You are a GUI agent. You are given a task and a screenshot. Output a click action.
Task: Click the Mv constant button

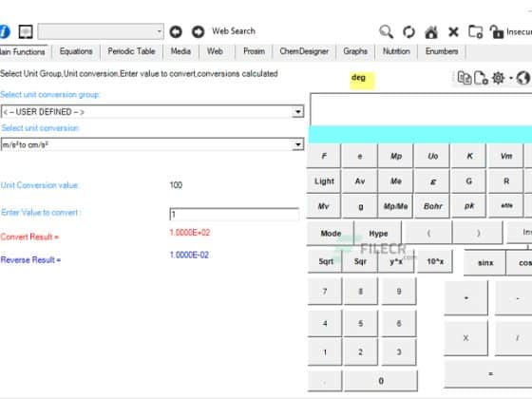point(323,206)
